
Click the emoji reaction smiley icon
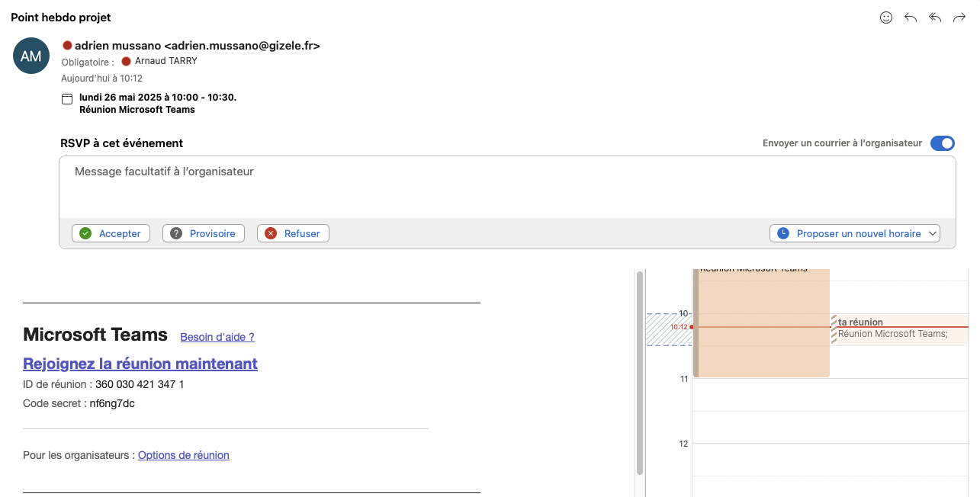[x=885, y=18]
